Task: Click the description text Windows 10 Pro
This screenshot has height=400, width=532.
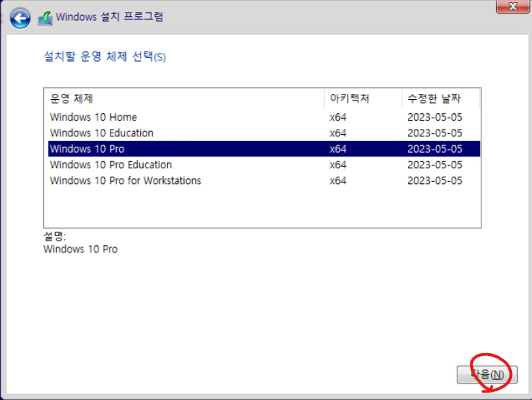Action: (x=80, y=249)
